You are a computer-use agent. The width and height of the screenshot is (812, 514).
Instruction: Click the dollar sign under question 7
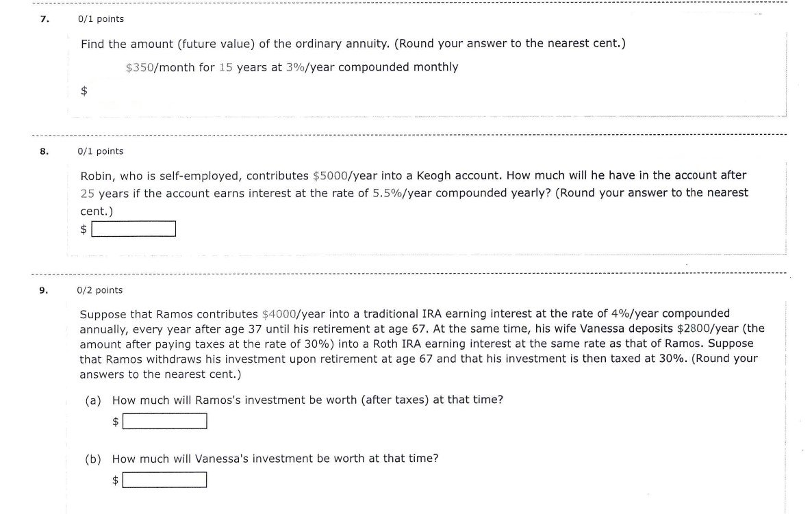84,91
